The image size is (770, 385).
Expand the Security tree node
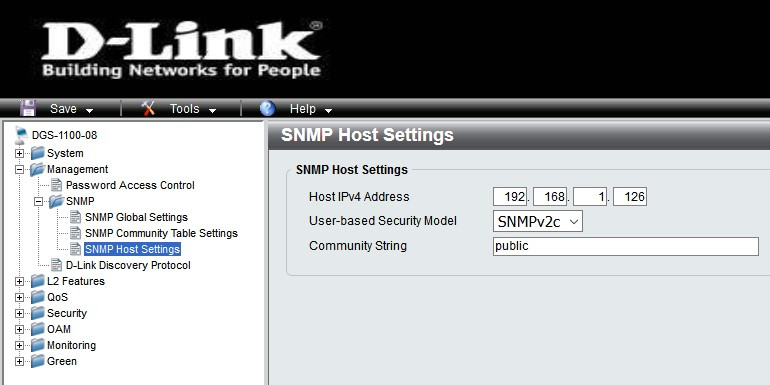click(19, 313)
